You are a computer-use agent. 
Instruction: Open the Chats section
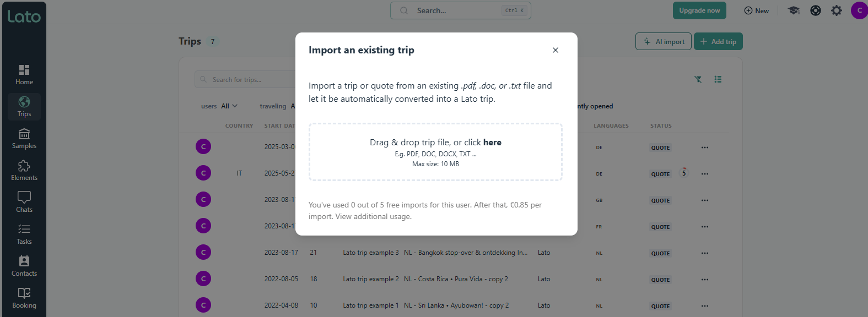click(x=24, y=203)
